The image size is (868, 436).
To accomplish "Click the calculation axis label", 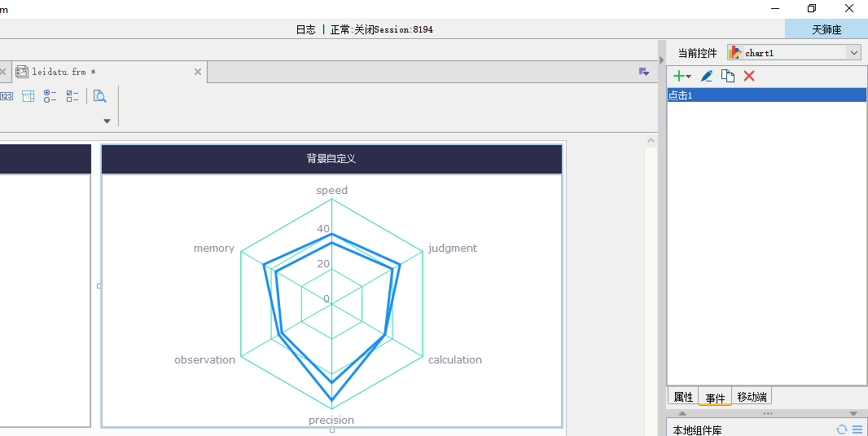I will pyautogui.click(x=455, y=359).
